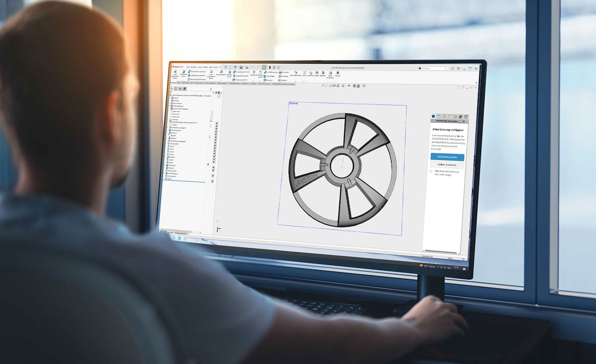Switch to the Skizze ribbon tab
The image size is (596, 364).
coord(179,83)
